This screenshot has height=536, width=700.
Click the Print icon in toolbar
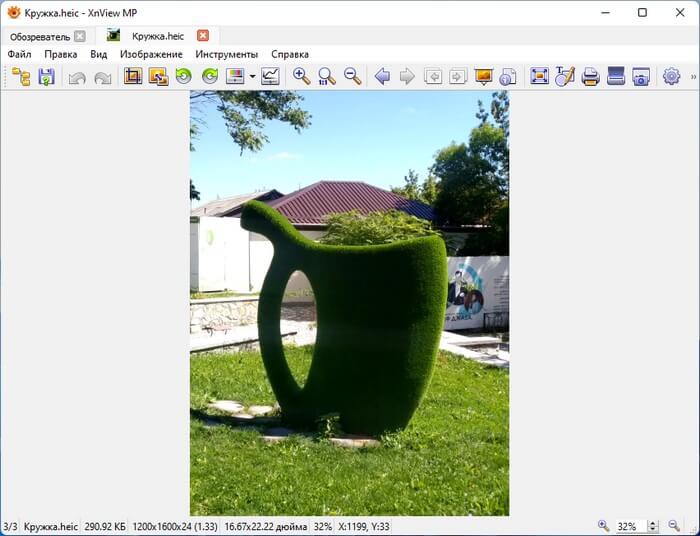pyautogui.click(x=590, y=77)
